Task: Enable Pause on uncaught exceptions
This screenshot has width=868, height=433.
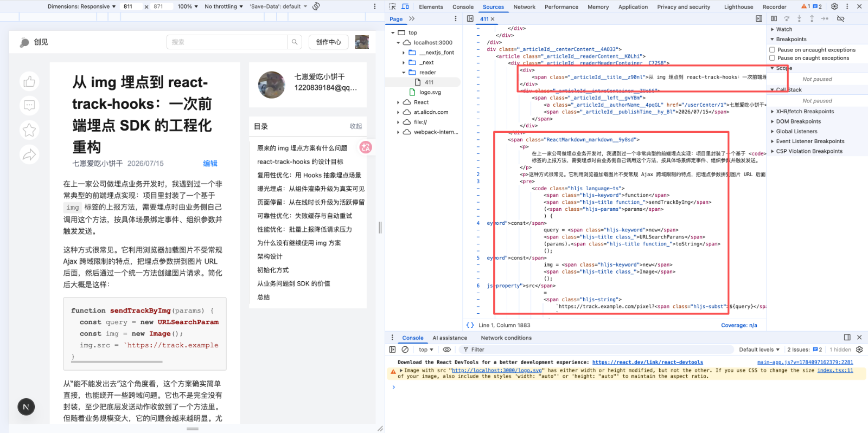Action: pos(772,50)
